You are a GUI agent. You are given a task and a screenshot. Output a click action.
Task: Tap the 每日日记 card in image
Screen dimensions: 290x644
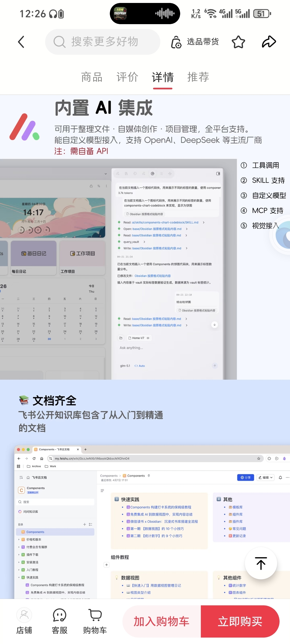pyautogui.click(x=34, y=258)
